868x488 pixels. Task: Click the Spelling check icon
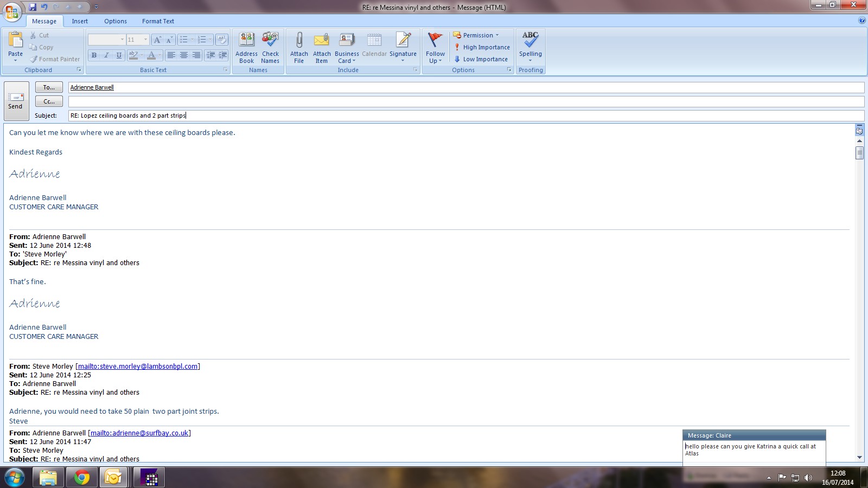click(x=530, y=41)
